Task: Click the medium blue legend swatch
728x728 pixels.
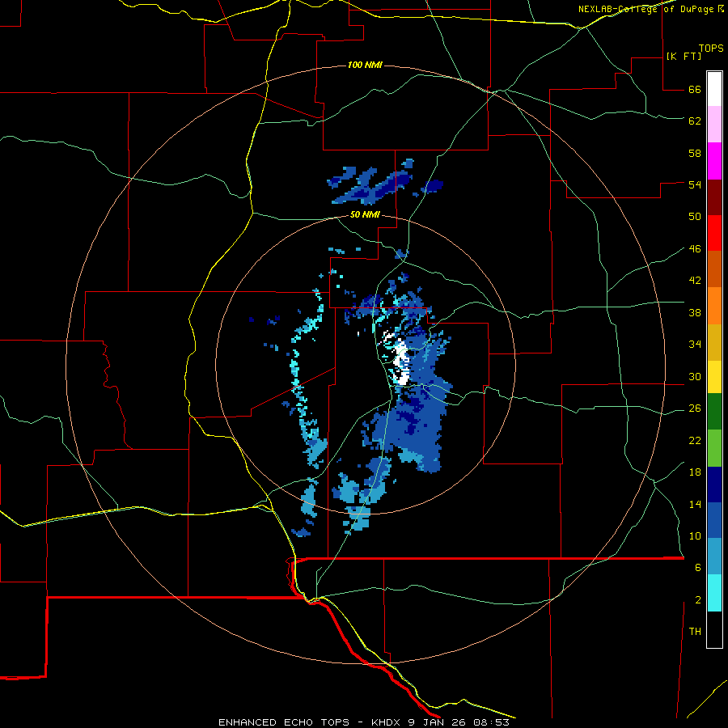Action: click(714, 520)
